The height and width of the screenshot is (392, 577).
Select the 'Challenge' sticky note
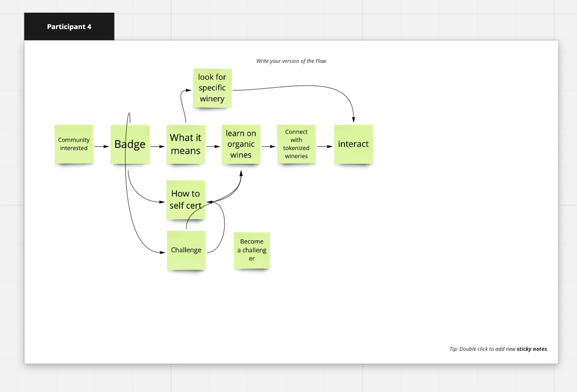coord(186,250)
